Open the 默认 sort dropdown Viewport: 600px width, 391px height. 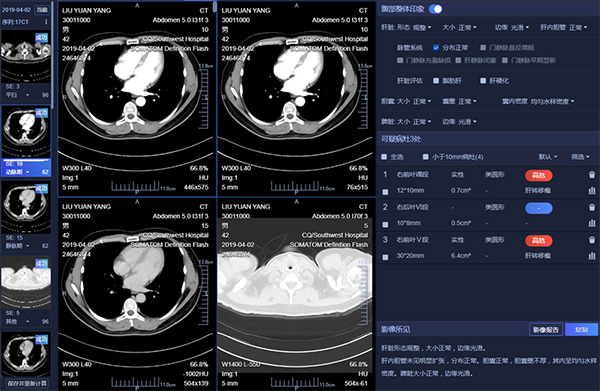tap(548, 157)
